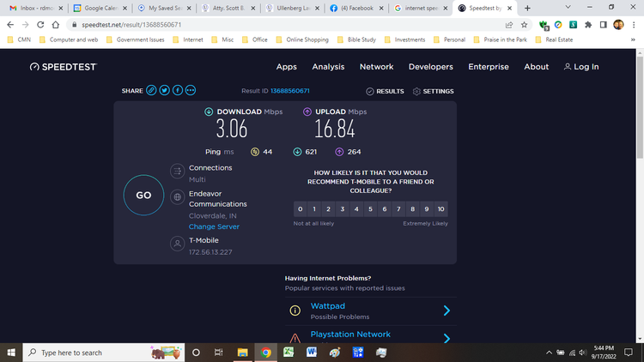Click the Wattpad info warning icon

click(295, 311)
